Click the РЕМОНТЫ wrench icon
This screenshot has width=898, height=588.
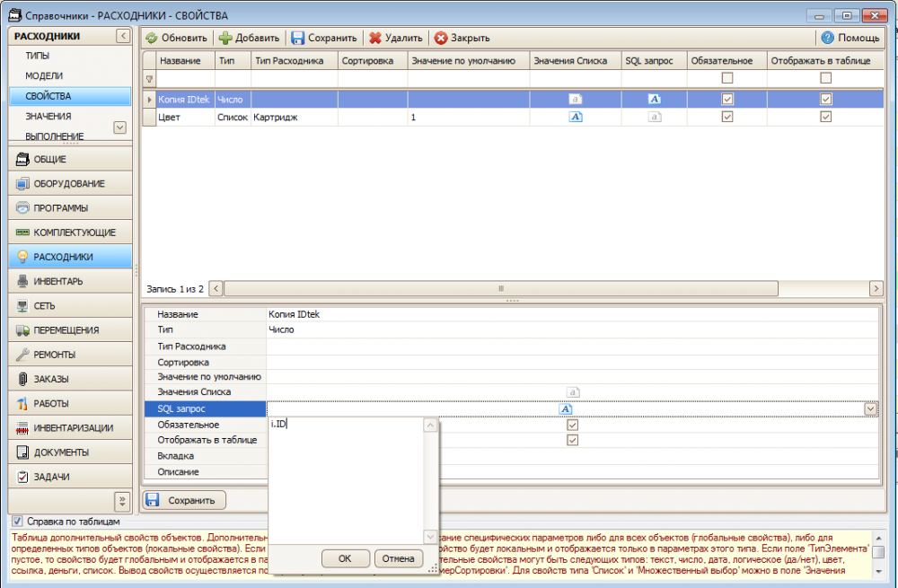[22, 355]
